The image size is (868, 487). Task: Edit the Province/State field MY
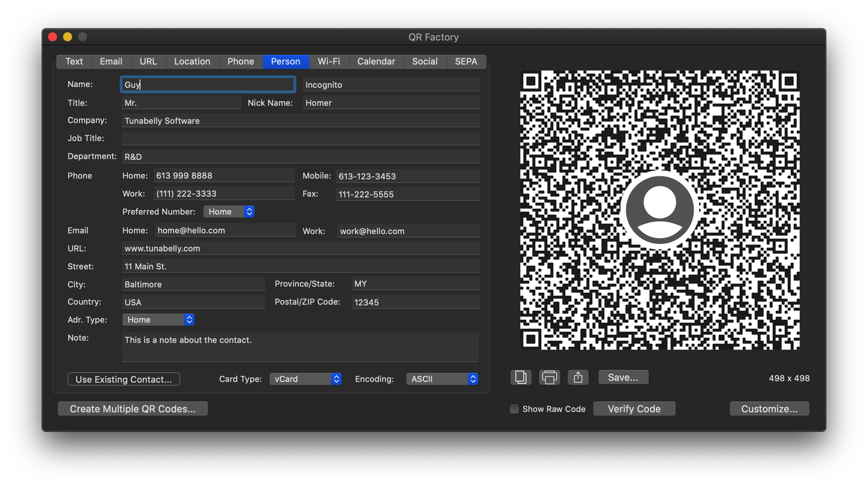[x=416, y=283]
